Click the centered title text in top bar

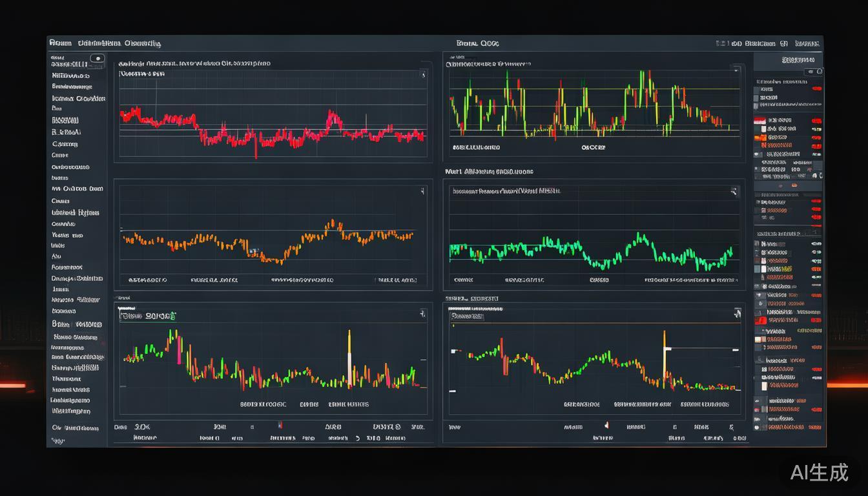[x=477, y=43]
